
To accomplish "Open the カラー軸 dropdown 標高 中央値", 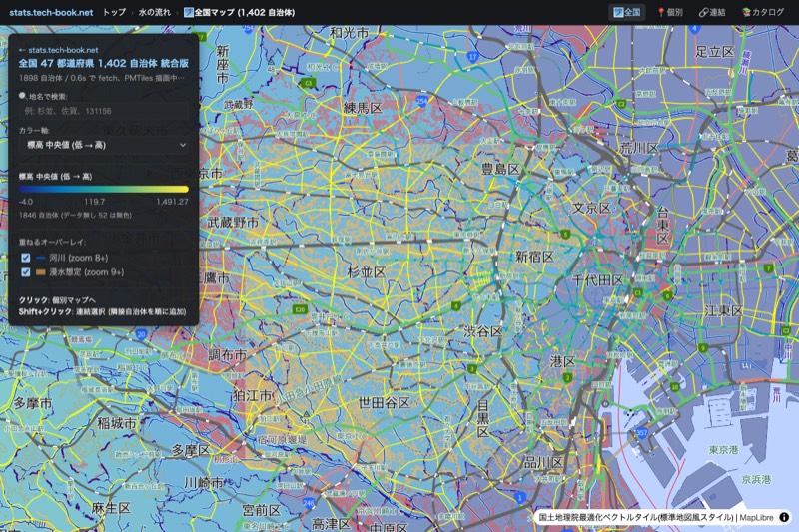I will [x=104, y=145].
